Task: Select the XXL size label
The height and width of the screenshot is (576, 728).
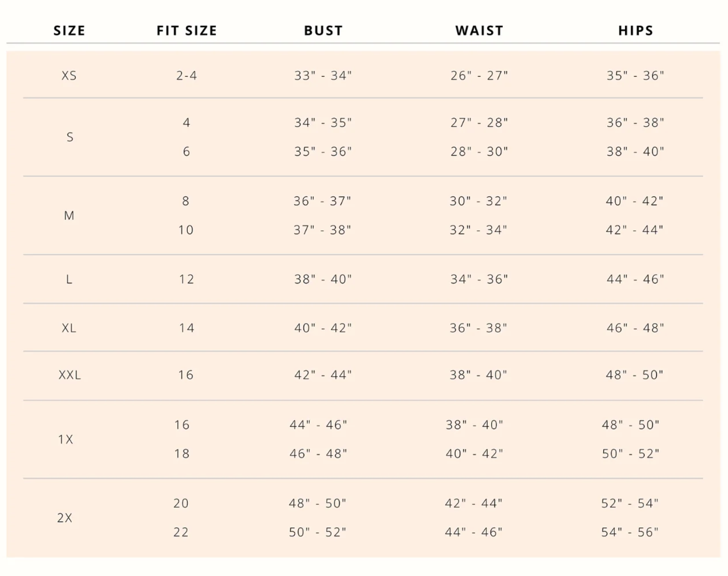Action: (x=69, y=375)
